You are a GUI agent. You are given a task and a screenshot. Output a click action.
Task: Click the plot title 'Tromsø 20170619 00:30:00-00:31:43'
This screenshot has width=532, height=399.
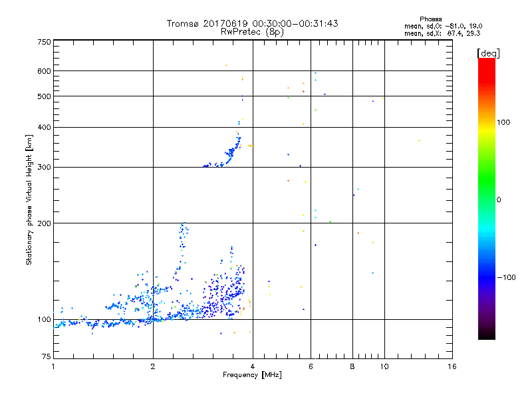[x=252, y=23]
